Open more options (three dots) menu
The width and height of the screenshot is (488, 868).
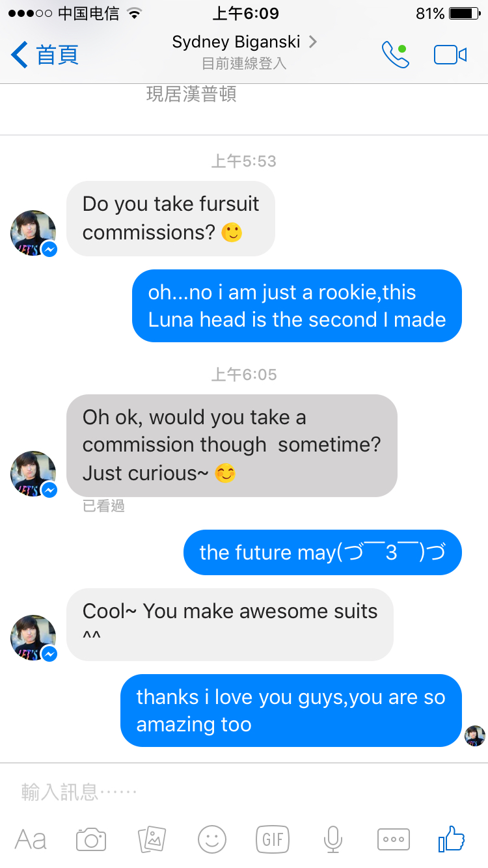394,839
